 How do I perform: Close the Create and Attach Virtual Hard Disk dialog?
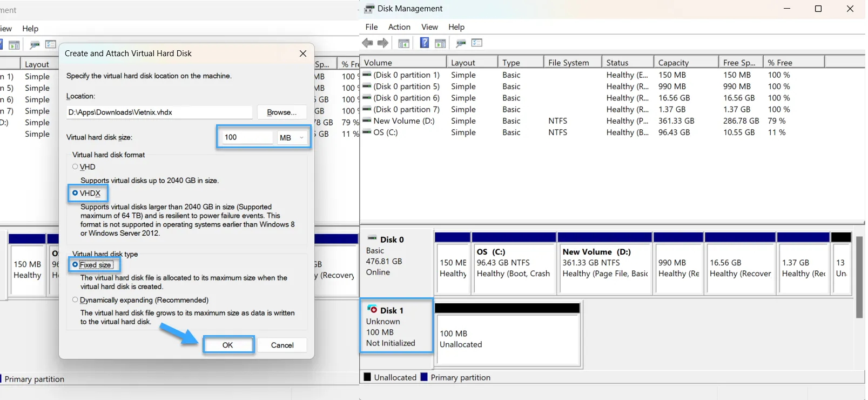303,54
